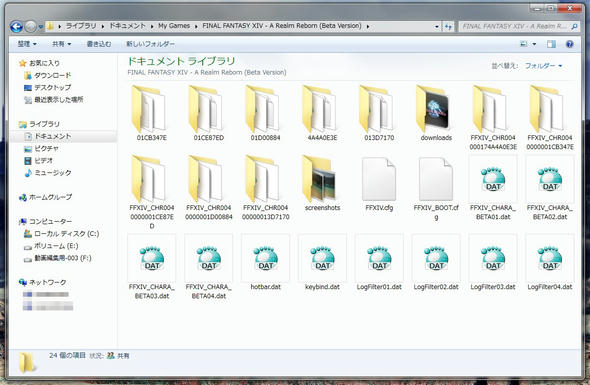This screenshot has height=385, width=590.
Task: Open the 共有 dropdown menu
Action: (x=62, y=44)
